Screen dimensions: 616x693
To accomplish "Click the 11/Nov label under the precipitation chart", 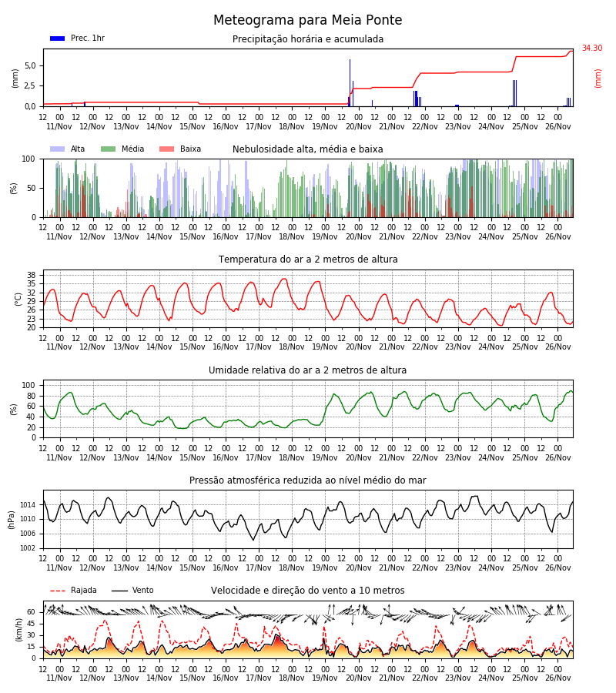I will 59,126.
